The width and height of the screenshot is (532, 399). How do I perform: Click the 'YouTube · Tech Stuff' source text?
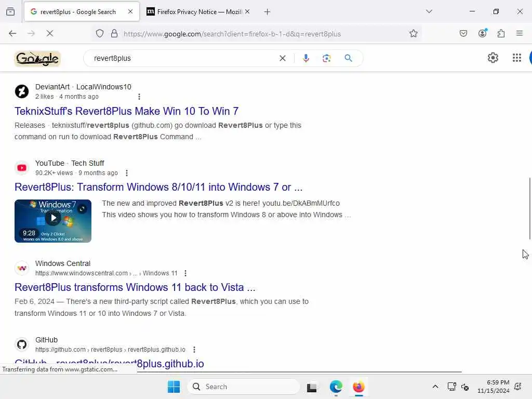(x=70, y=163)
